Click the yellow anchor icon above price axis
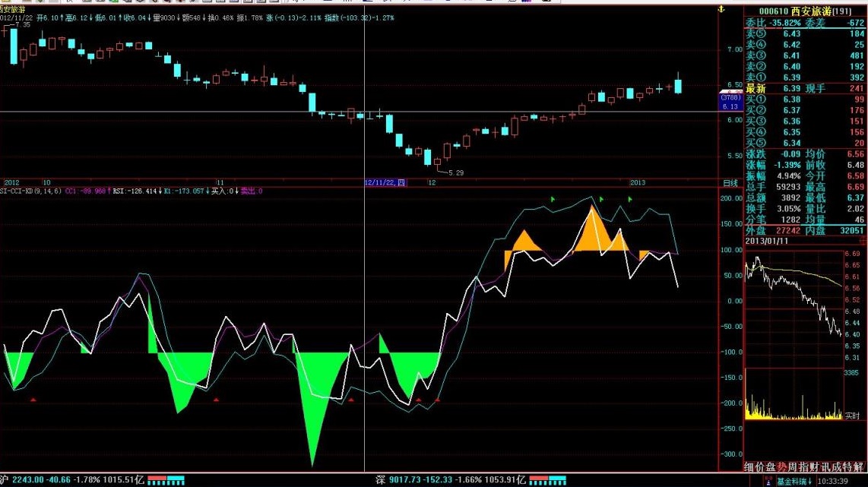This screenshot has height=487, width=868. (721, 9)
